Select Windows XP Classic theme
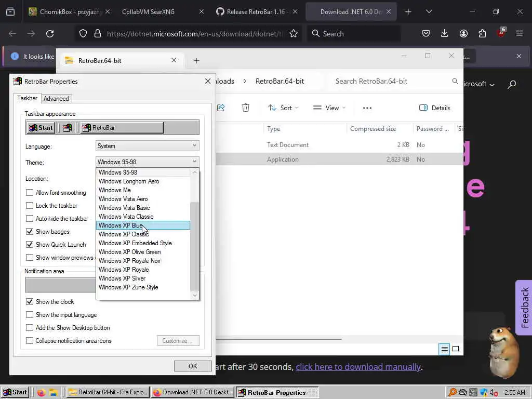The height and width of the screenshot is (399, 532). coord(143,234)
